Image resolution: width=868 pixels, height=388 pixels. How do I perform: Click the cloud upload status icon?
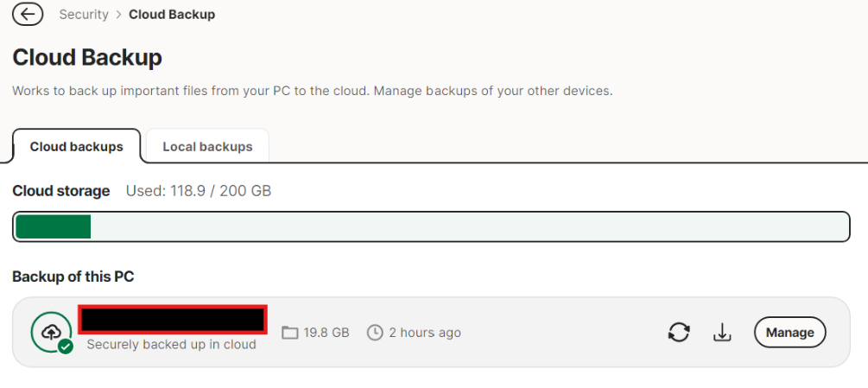click(50, 331)
